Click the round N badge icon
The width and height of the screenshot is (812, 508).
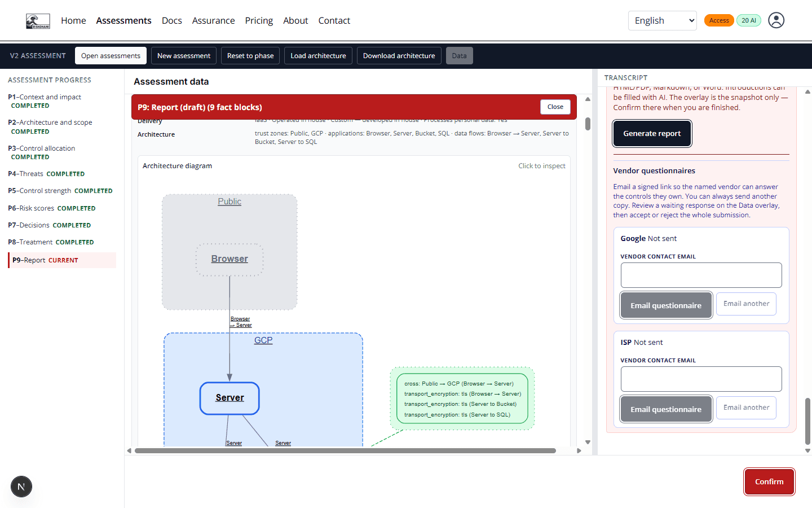(21, 487)
